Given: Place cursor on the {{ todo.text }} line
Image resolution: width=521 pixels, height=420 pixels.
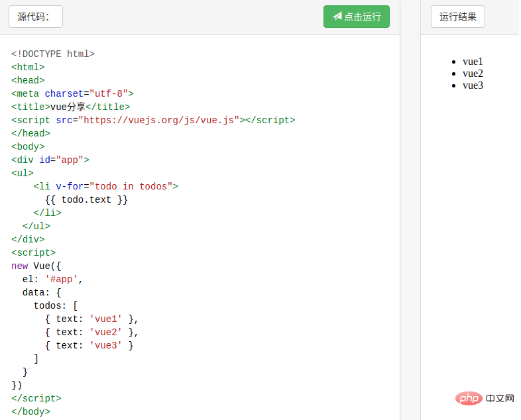Looking at the screenshot, I should click(x=86, y=199).
